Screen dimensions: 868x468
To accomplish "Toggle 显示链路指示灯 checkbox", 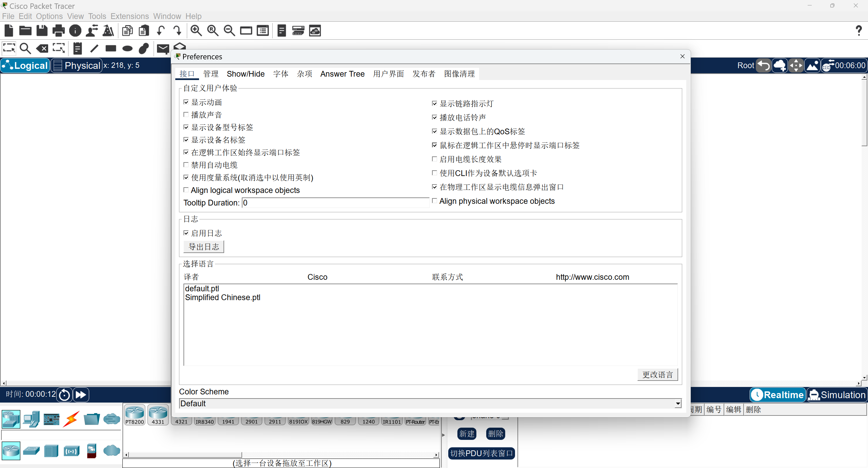I will pyautogui.click(x=435, y=103).
